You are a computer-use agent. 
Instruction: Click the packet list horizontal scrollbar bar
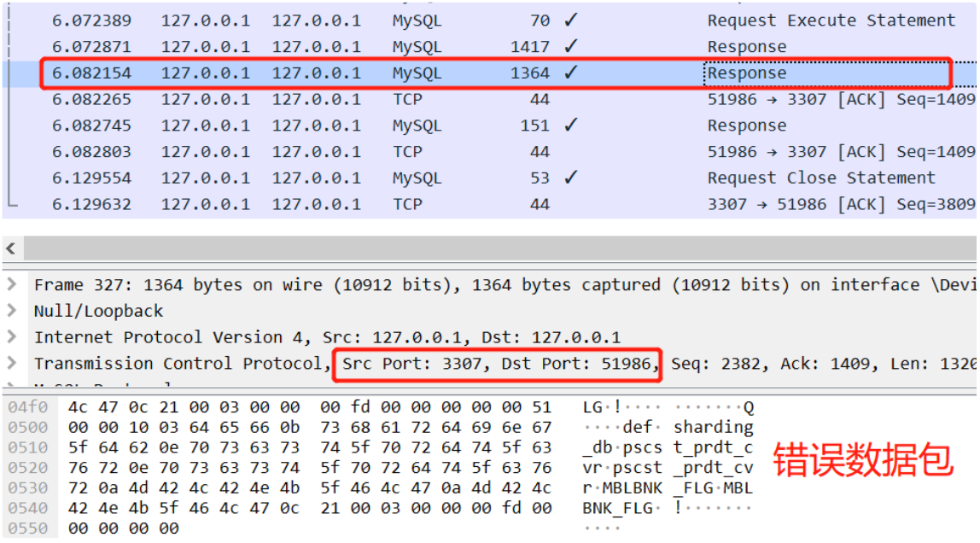coord(500,248)
